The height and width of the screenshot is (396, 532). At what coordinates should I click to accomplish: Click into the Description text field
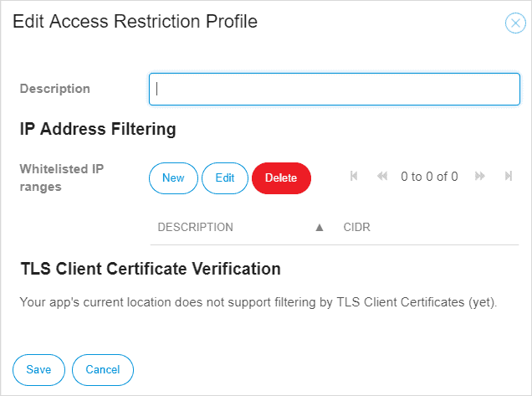335,90
